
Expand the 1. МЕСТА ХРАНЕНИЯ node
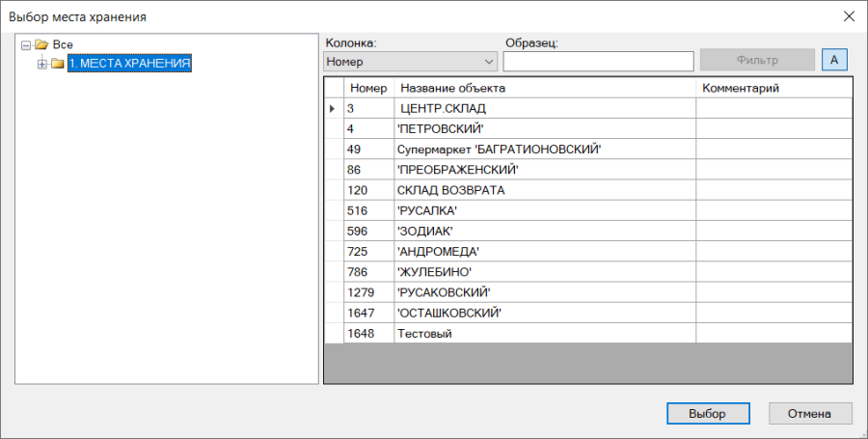42,65
